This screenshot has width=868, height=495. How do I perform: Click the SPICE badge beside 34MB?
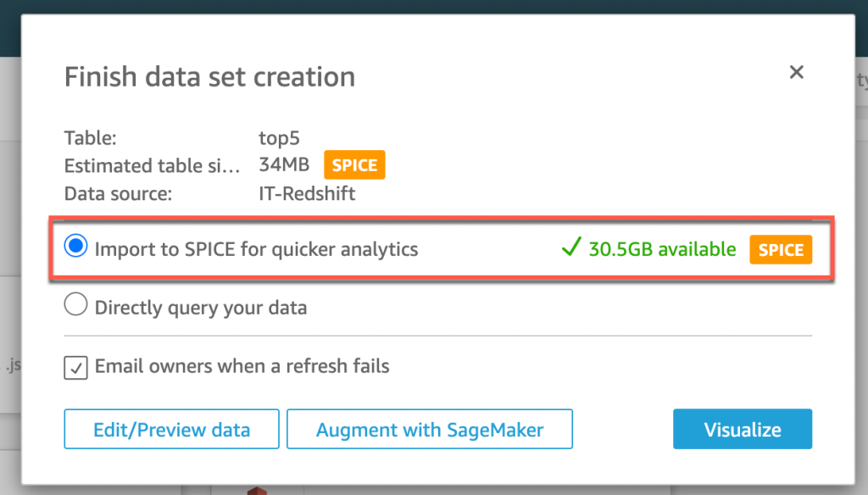[x=355, y=164]
